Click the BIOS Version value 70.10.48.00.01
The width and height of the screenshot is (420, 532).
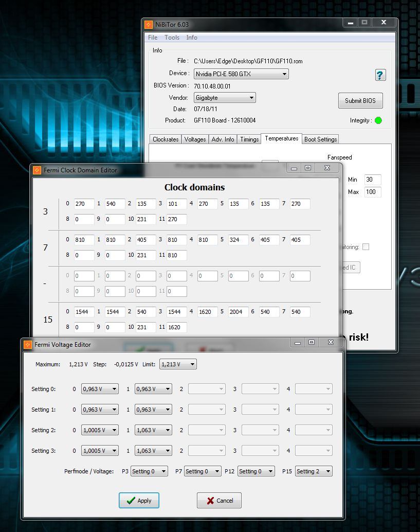(x=212, y=86)
